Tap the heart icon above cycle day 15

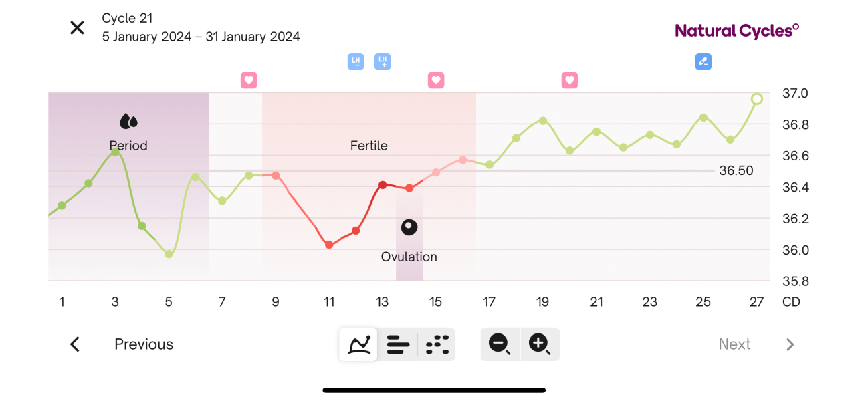pos(436,80)
